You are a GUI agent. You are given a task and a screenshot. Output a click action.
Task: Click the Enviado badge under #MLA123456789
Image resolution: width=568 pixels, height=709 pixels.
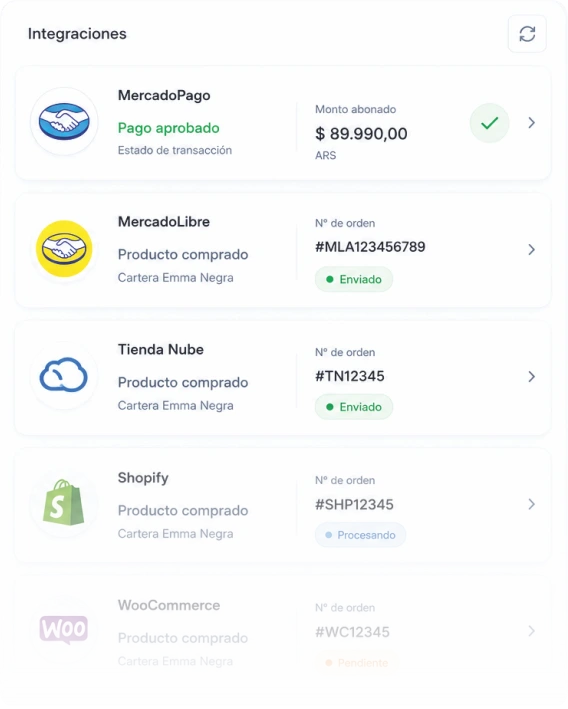pos(354,279)
